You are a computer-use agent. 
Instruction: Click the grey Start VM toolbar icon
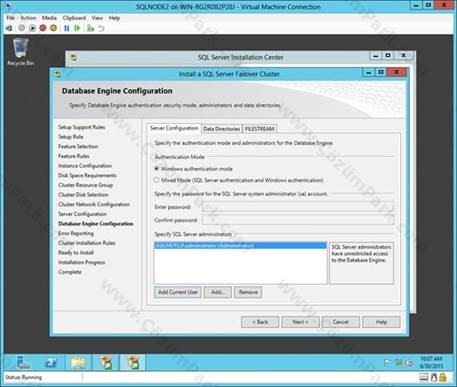22,28
